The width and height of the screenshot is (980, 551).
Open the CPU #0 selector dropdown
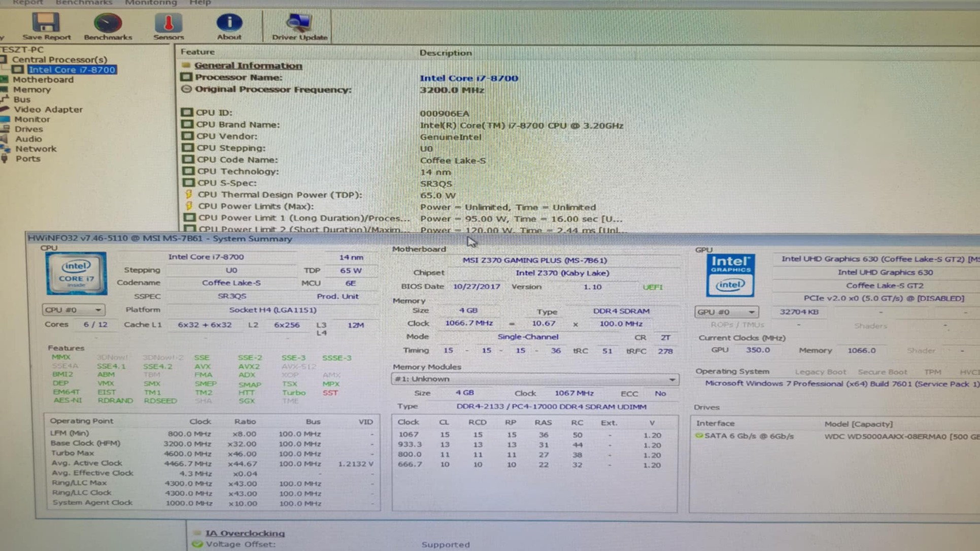[73, 309]
